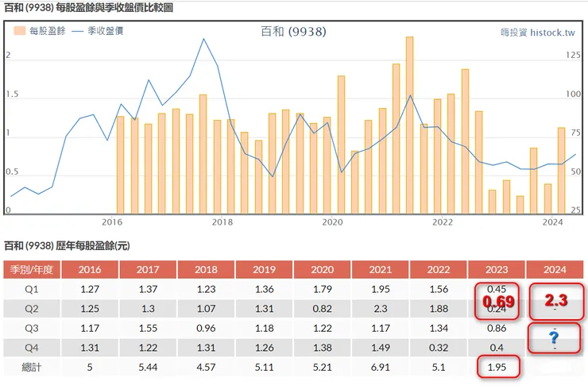Click the 2020 Q4 value 1.38
Image resolution: width=588 pixels, height=389 pixels.
[322, 348]
